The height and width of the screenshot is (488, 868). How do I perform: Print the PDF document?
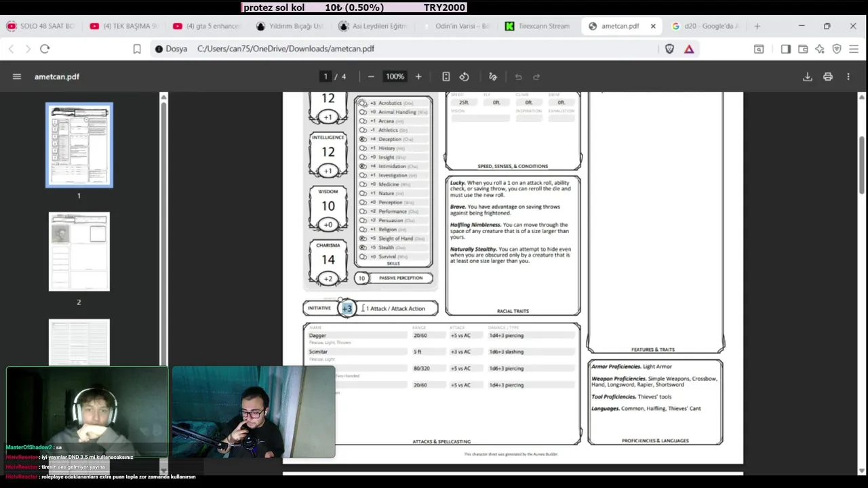(828, 77)
